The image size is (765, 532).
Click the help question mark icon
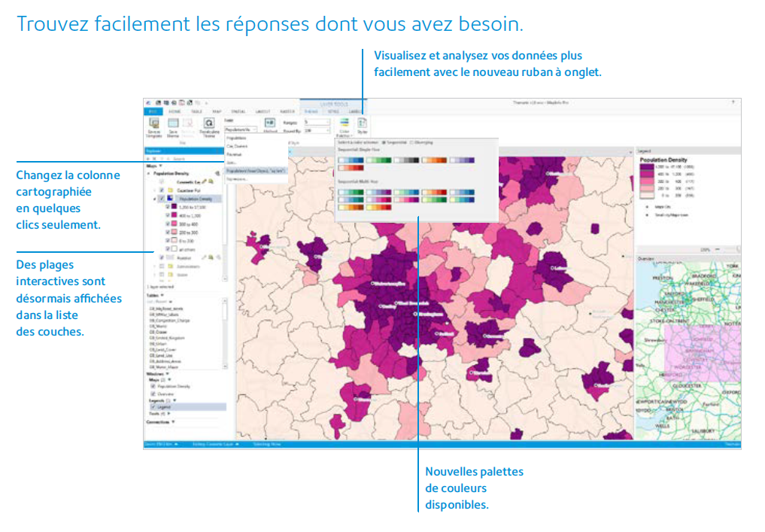733,102
